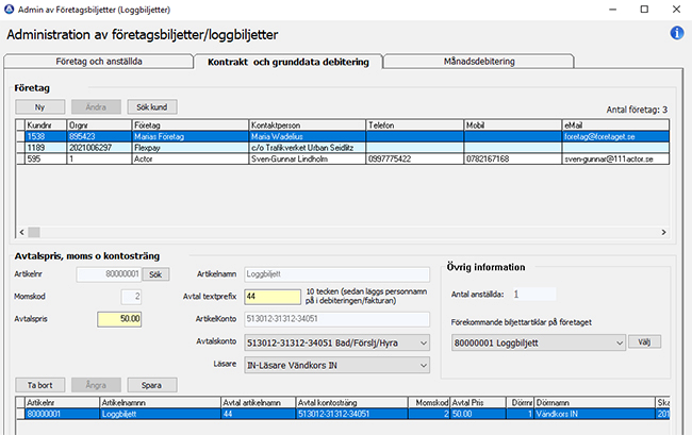The height and width of the screenshot is (435, 692).
Task: Open the Läsare dropdown
Action: (x=337, y=365)
